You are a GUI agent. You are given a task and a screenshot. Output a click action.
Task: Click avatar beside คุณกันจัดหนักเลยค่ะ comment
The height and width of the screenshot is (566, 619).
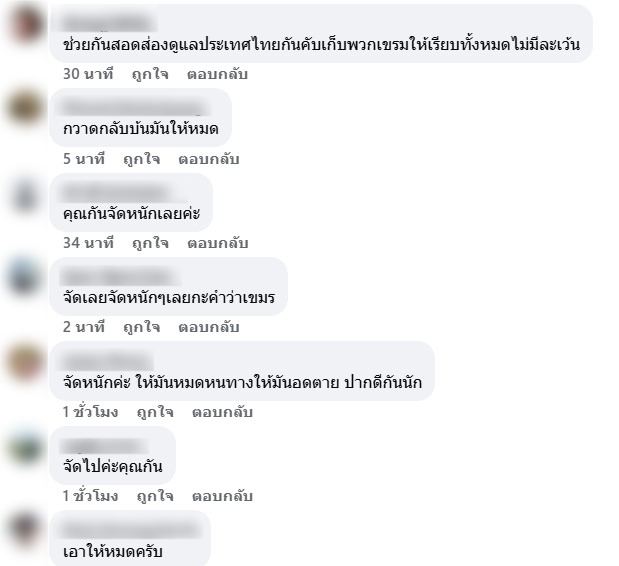[25, 193]
